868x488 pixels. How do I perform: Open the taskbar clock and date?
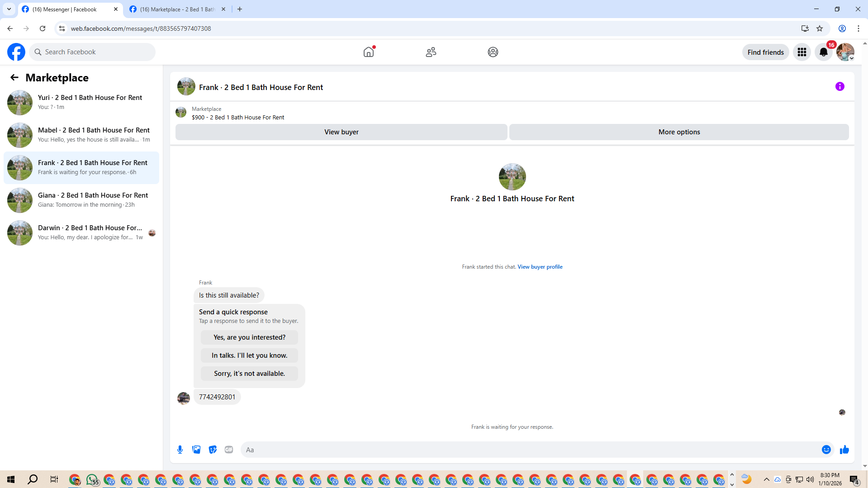pos(830,479)
